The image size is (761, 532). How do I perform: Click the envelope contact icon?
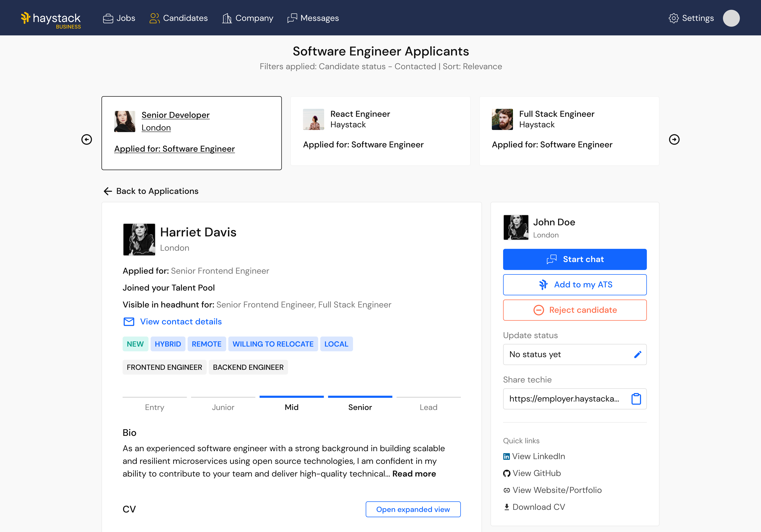pos(129,322)
